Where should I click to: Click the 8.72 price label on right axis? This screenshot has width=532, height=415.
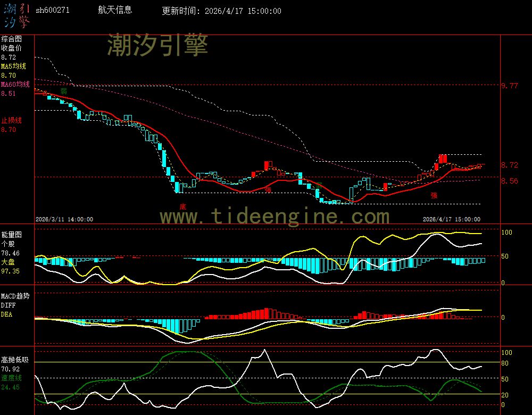(510, 165)
